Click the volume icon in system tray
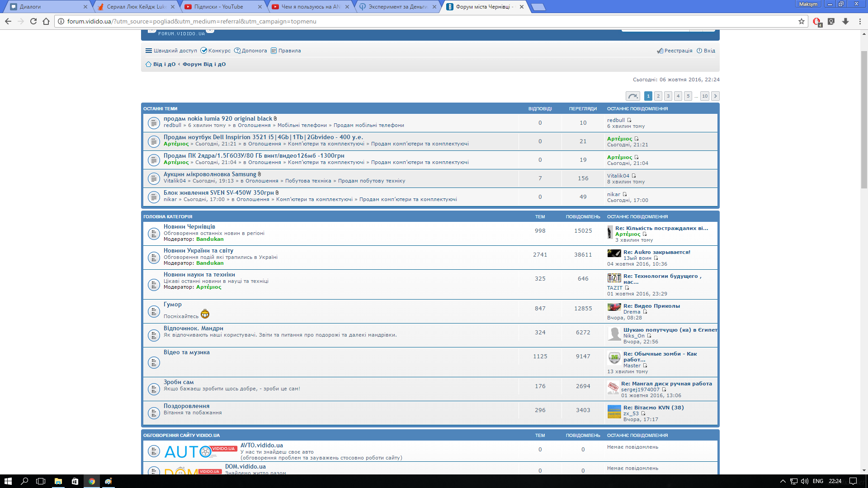This screenshot has width=868, height=488. (x=805, y=481)
